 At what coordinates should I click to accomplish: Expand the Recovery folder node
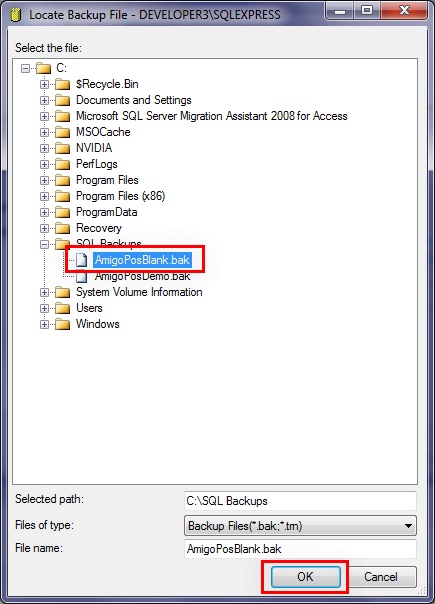pos(44,228)
